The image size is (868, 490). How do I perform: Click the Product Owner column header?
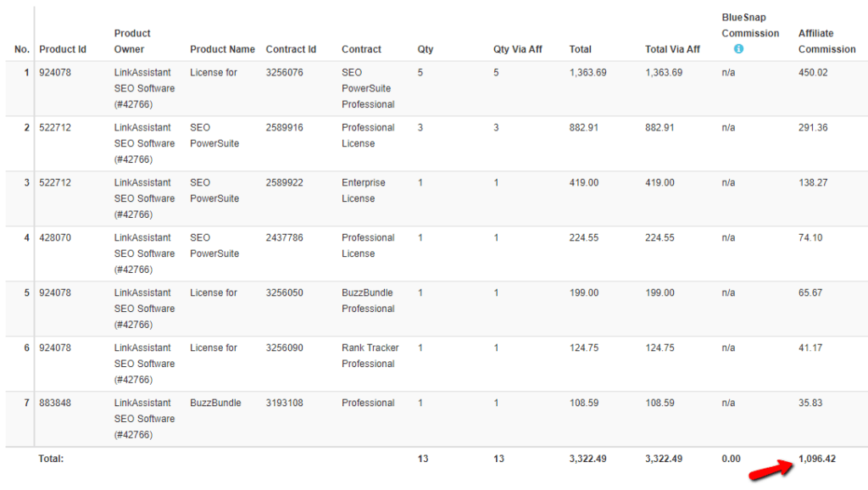point(132,41)
